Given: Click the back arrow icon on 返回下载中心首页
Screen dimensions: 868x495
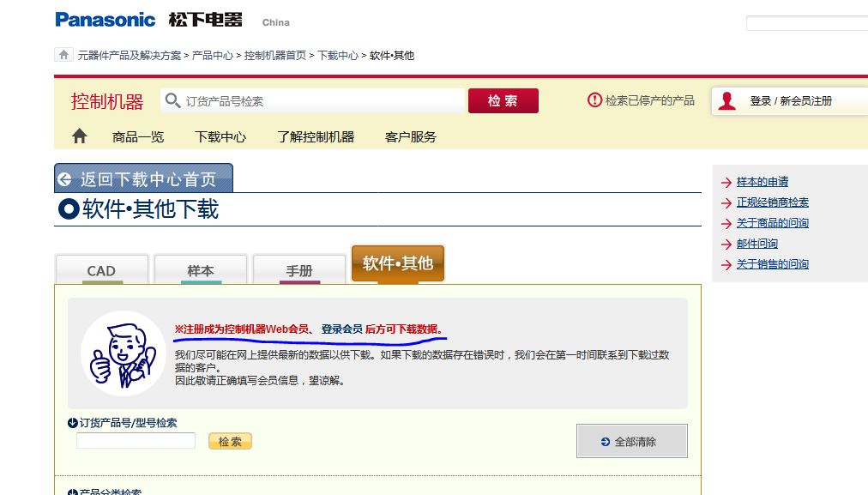Looking at the screenshot, I should [65, 179].
